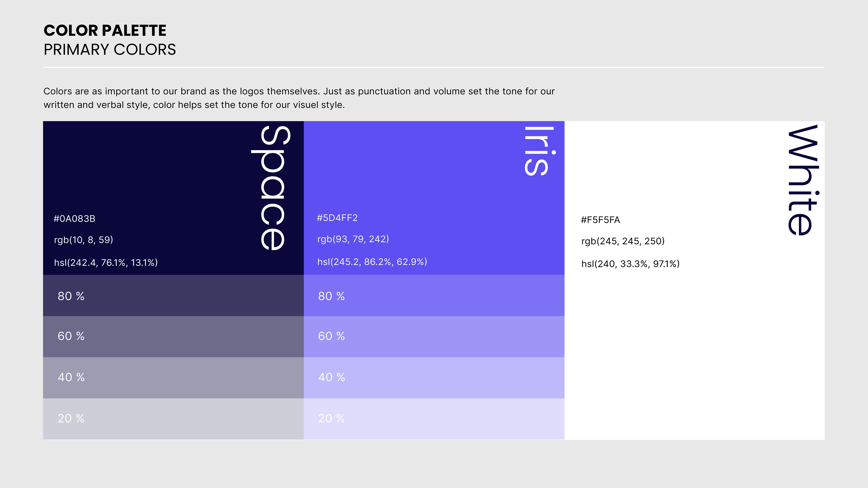Click the vertical Space color name

click(271, 188)
